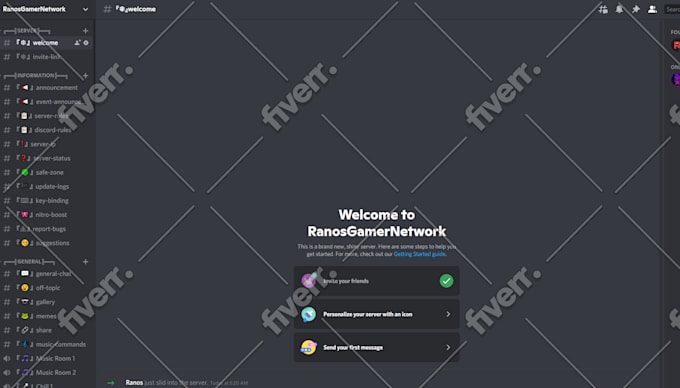Open notification settings bell icon

pos(619,9)
